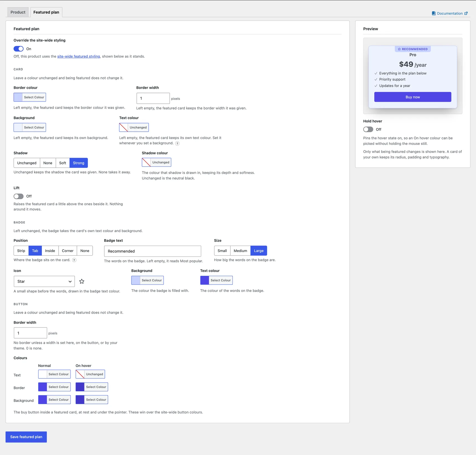The image size is (476, 455).
Task: Set badge position to Inside
Action: click(50, 251)
